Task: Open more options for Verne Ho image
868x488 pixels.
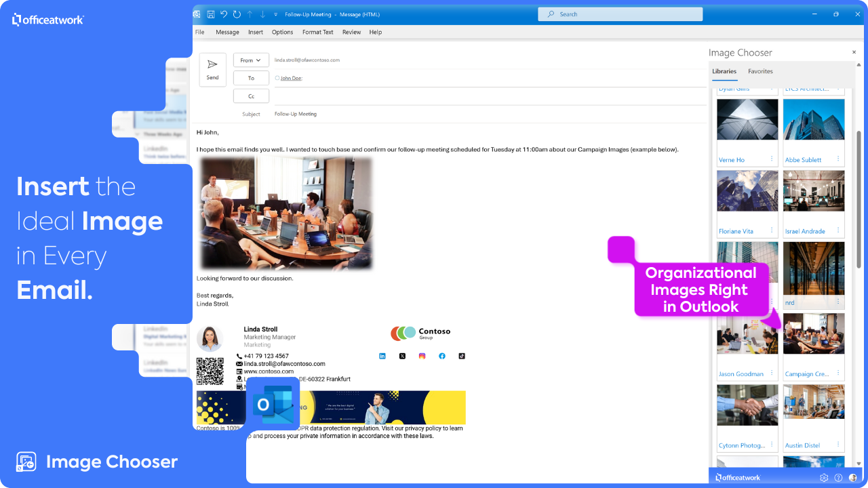Action: (772, 159)
